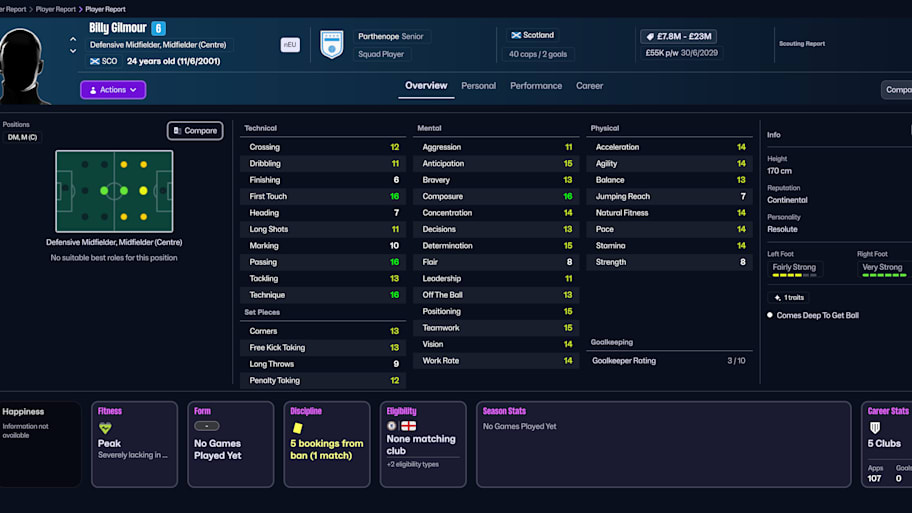Open the Fitness card
The width and height of the screenshot is (912, 513).
click(x=134, y=444)
